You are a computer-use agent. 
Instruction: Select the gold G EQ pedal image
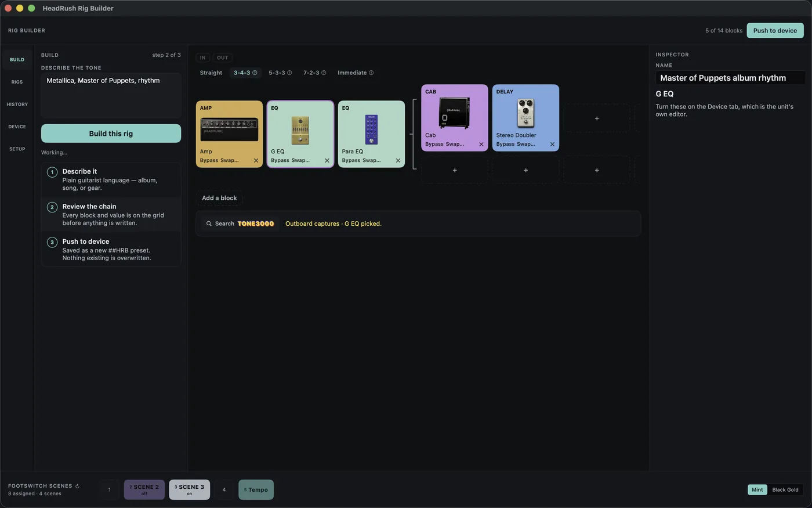300,130
